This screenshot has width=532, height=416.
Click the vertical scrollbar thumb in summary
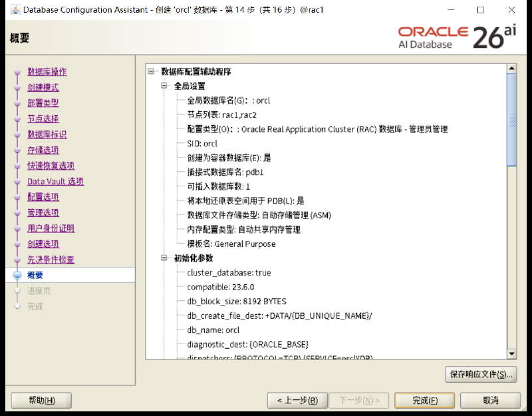pos(511,120)
